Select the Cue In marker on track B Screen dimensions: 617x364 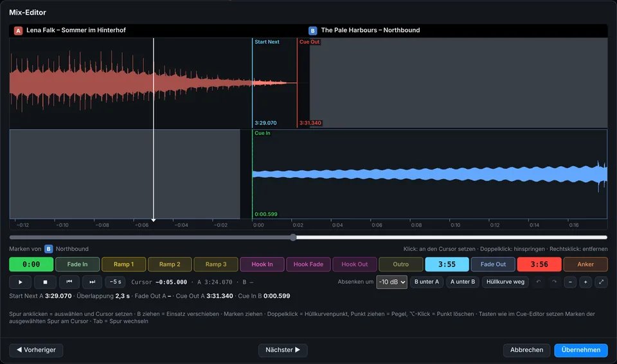coord(262,134)
